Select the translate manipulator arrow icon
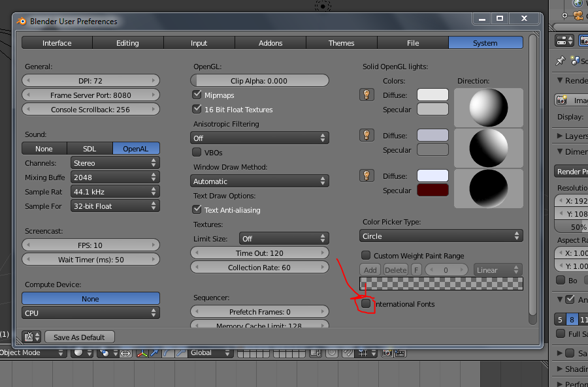Image resolution: width=588 pixels, height=387 pixels. coord(154,353)
